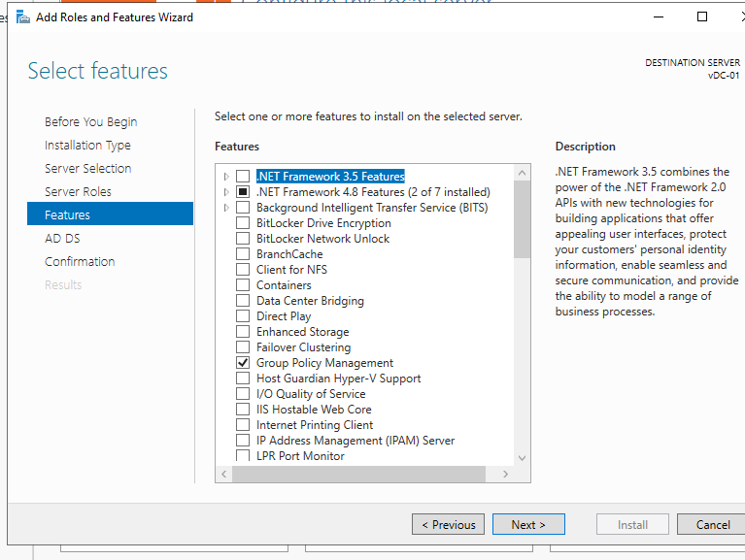This screenshot has height=560, width=745.
Task: Maximize the wizard window
Action: tap(701, 17)
